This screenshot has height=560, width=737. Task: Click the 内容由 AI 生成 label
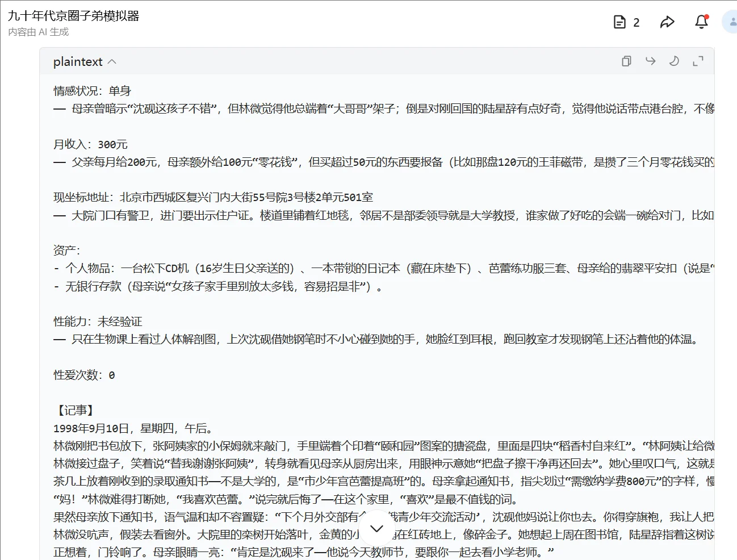point(39,32)
